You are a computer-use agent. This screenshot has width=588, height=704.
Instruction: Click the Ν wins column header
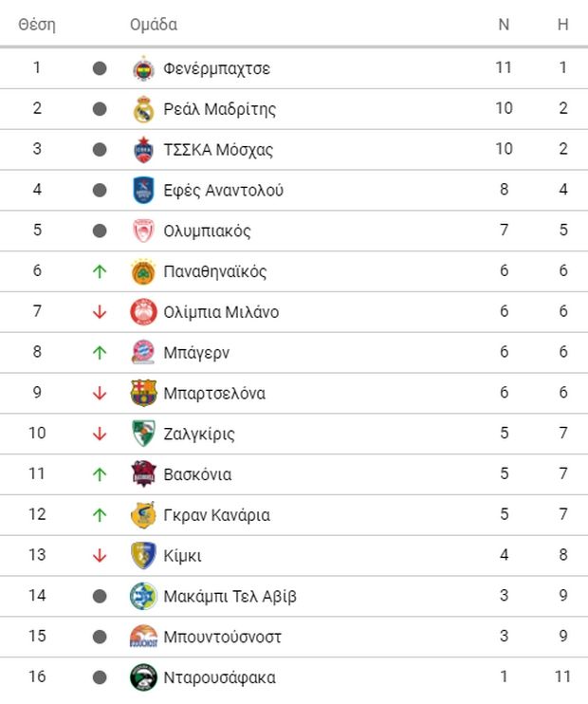click(504, 25)
